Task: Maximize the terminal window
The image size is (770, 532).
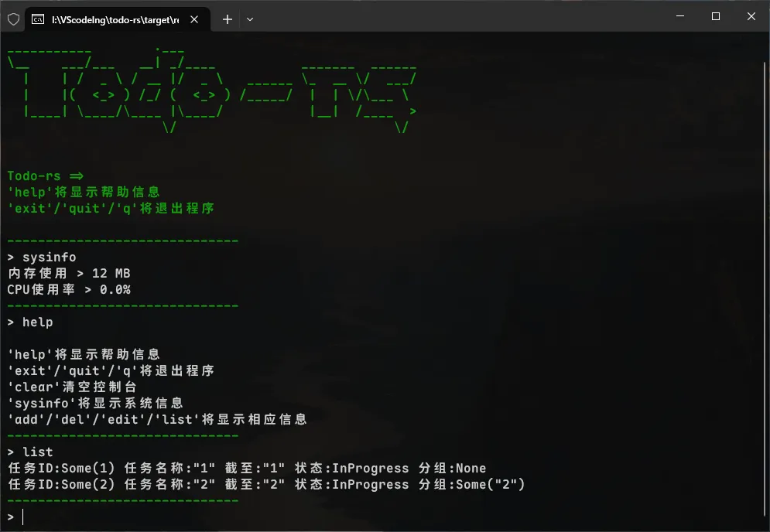Action: pos(716,17)
